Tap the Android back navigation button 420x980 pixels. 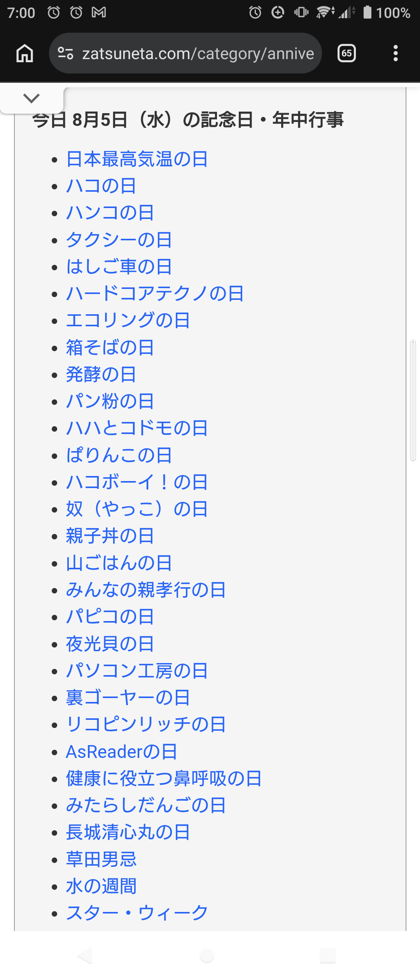click(85, 955)
